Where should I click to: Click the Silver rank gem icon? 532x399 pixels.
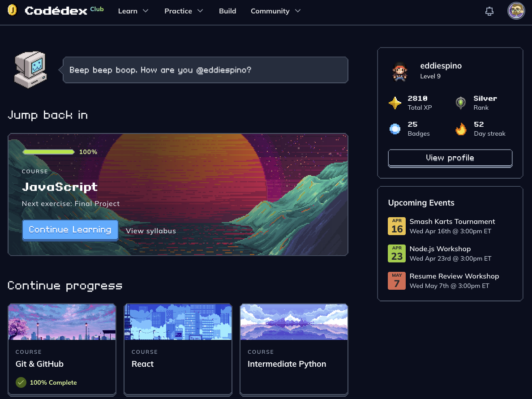(x=460, y=103)
